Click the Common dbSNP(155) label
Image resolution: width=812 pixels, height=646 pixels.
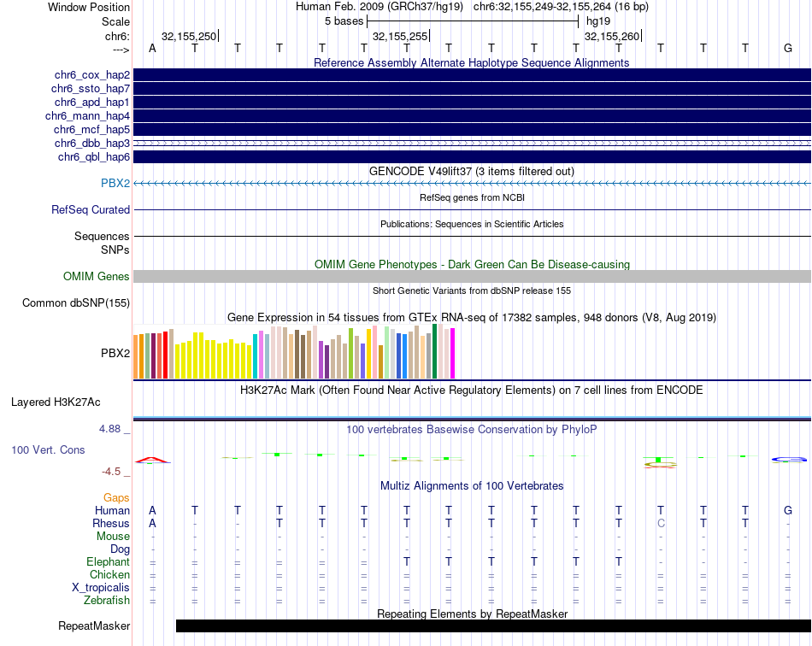pyautogui.click(x=76, y=302)
